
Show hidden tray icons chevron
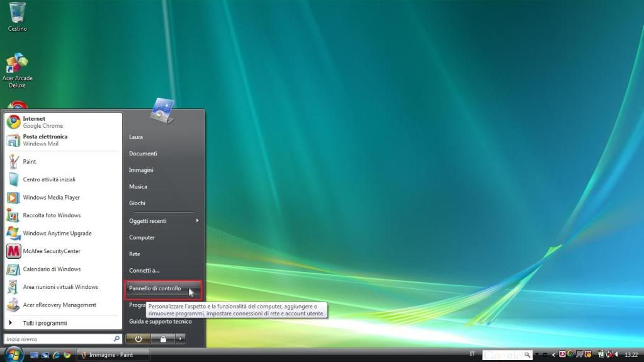[x=553, y=355]
